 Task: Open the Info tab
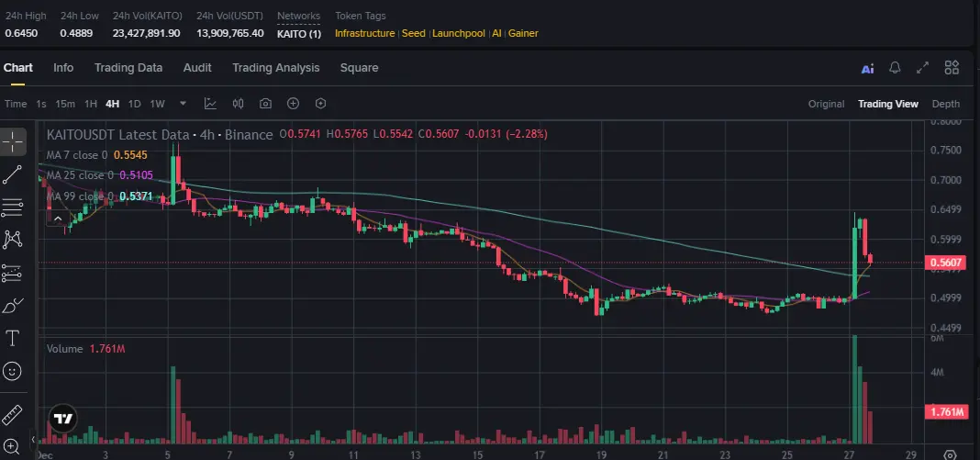[x=63, y=68]
